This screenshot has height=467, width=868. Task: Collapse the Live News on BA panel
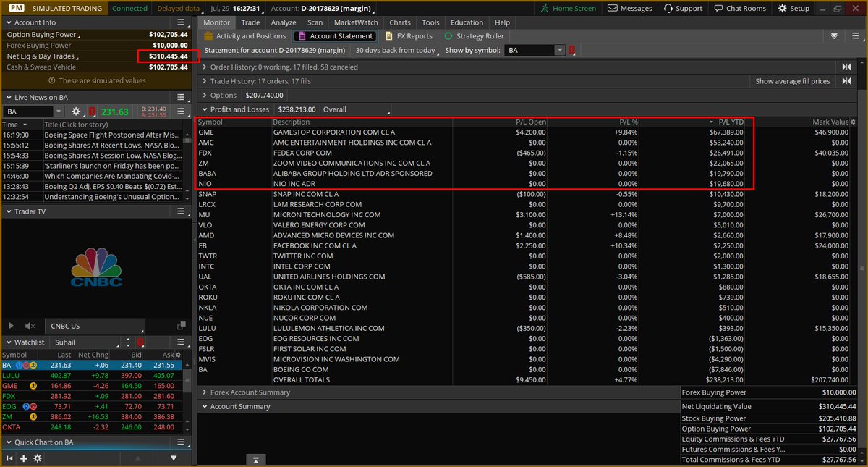pyautogui.click(x=8, y=97)
